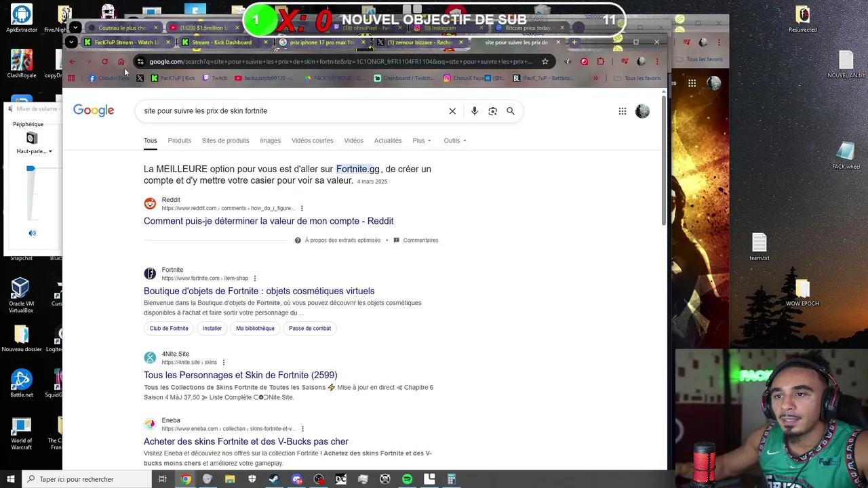Open the Commentaires feedback link
Image resolution: width=868 pixels, height=488 pixels.
416,240
